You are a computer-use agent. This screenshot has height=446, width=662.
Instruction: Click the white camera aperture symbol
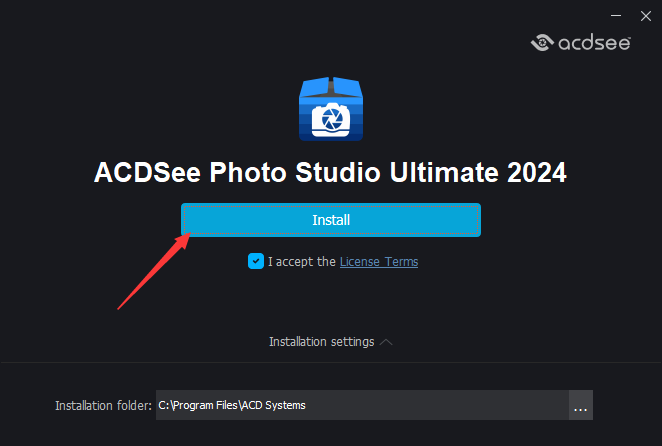[331, 120]
